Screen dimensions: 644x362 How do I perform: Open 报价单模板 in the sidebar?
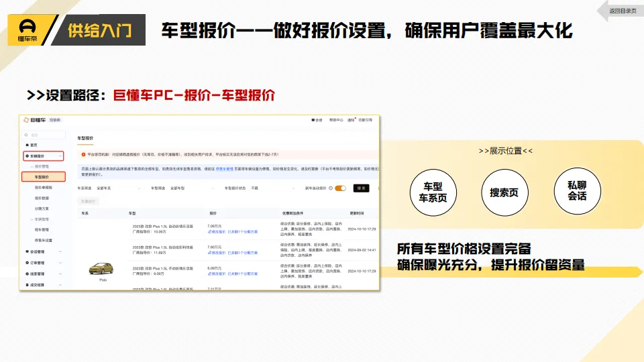tap(44, 188)
